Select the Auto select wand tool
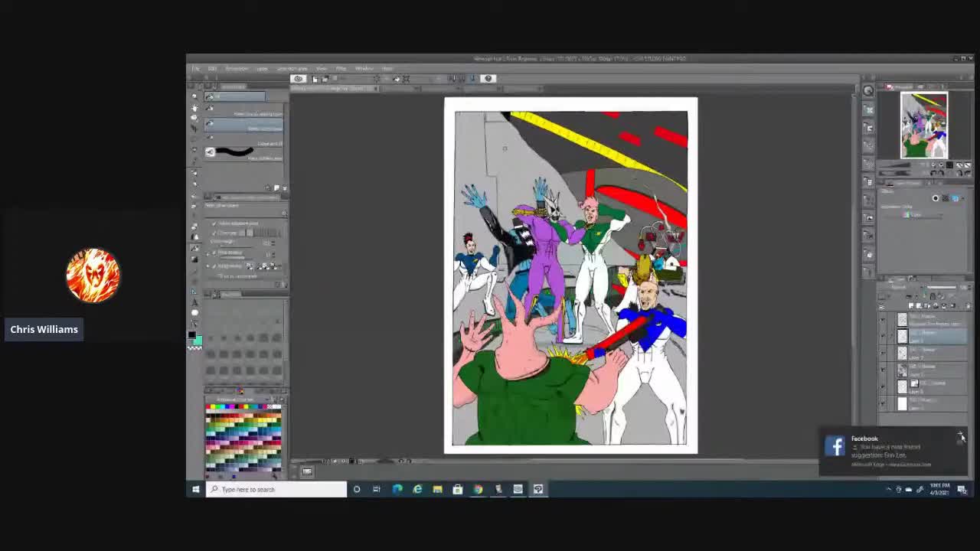 [x=194, y=150]
